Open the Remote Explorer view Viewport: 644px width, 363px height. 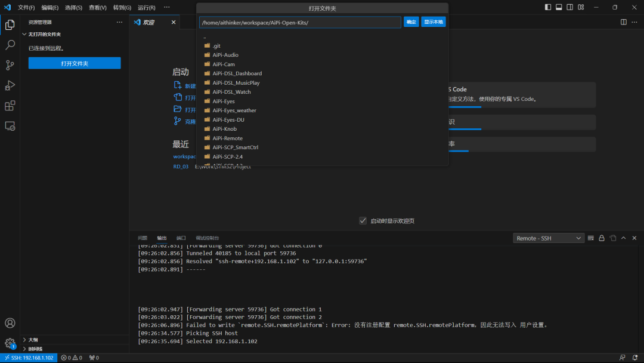10,126
